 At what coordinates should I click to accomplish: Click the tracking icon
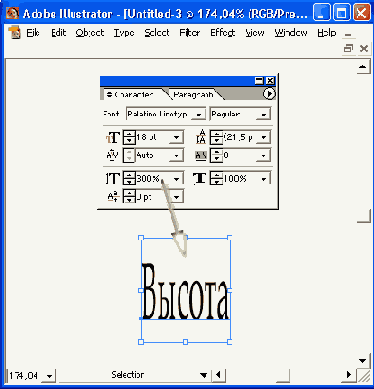coord(201,155)
